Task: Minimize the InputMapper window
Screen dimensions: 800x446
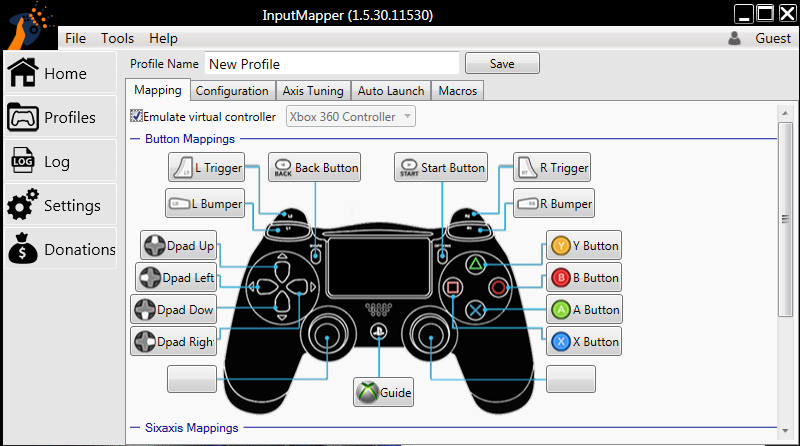Action: tap(744, 14)
